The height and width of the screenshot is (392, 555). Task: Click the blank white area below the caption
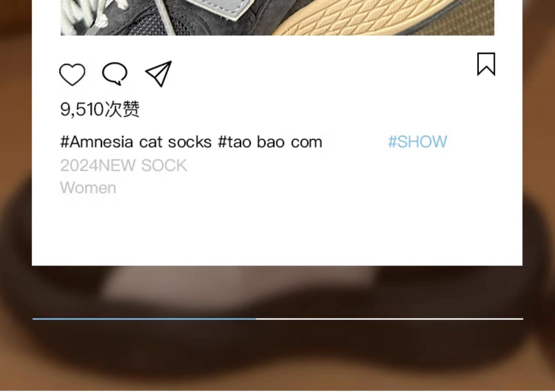(x=277, y=231)
